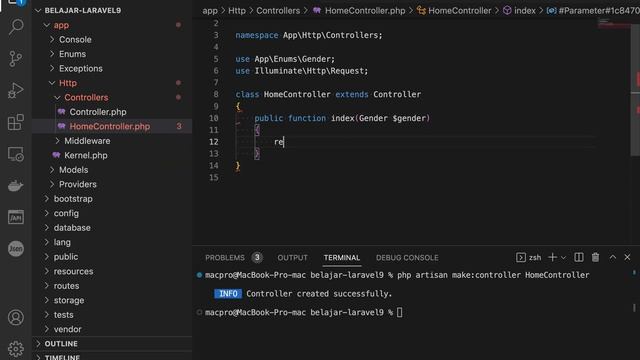Screen dimensions: 640x360
Task: Close the terminal panel
Action: 627,258
